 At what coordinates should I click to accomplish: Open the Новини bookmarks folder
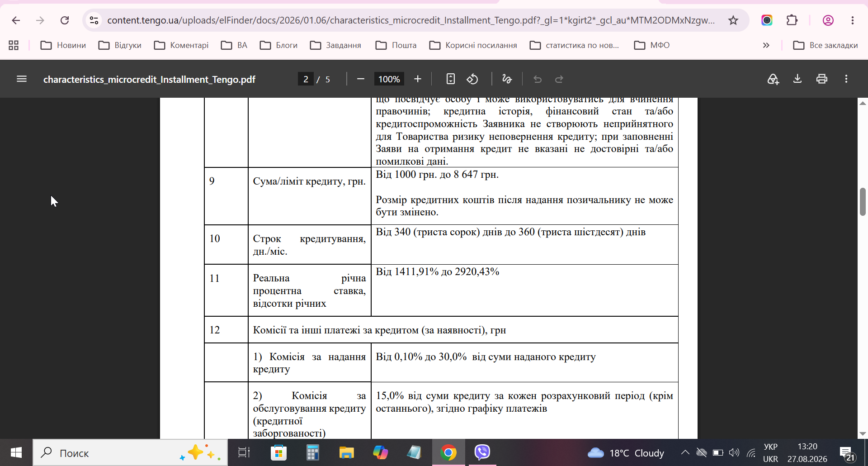coord(63,45)
